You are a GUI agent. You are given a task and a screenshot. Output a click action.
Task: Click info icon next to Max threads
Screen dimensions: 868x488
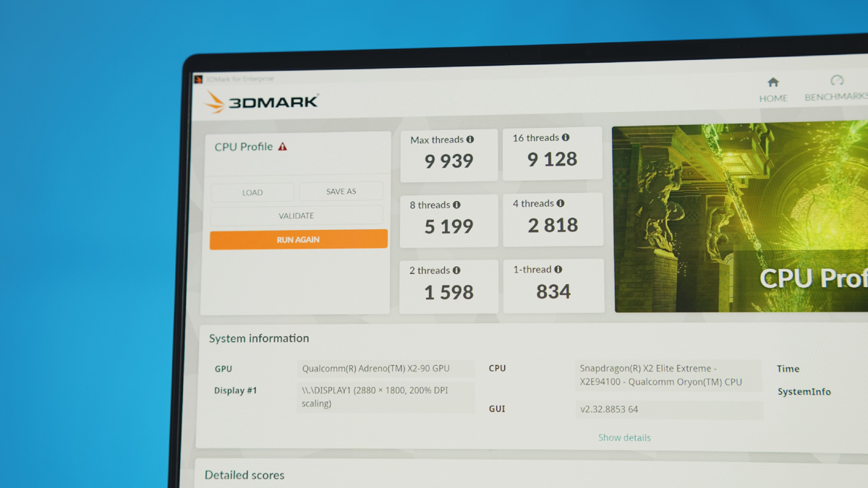470,140
